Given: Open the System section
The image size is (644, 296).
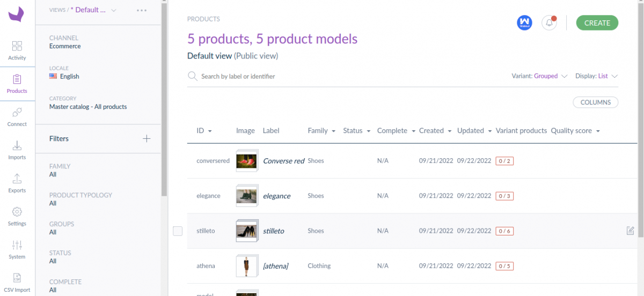Looking at the screenshot, I should 17,250.
